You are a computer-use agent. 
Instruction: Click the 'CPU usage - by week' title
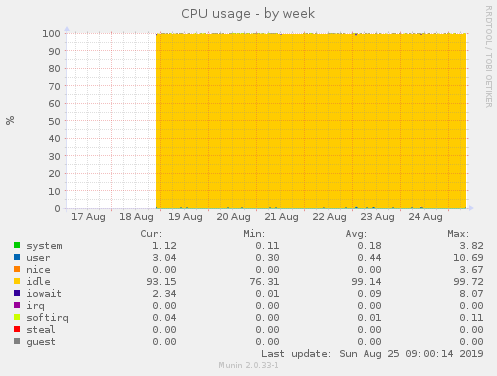pos(248,14)
